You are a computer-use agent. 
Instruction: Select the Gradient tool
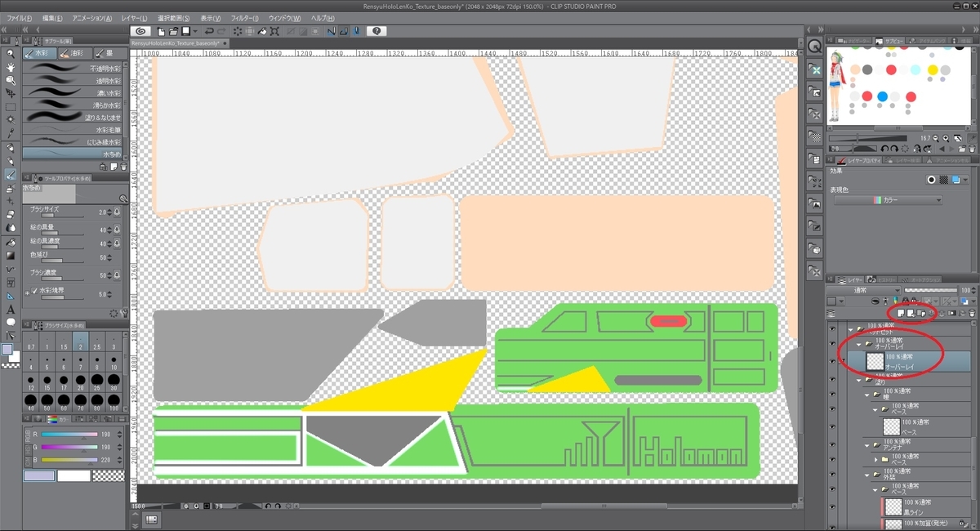point(11,255)
